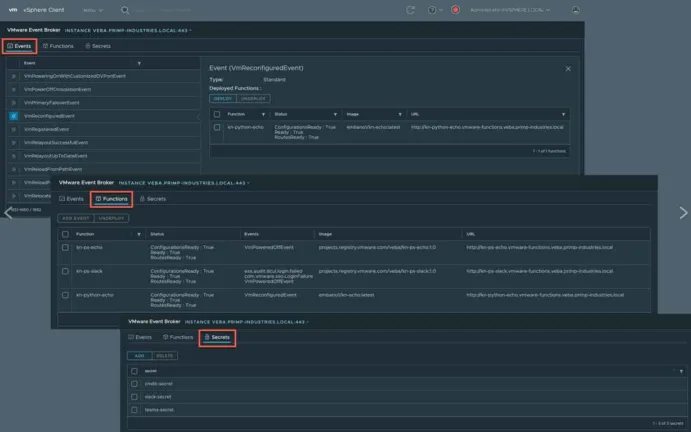
Task: Check the kn-ps-slack function row
Action: point(65,272)
